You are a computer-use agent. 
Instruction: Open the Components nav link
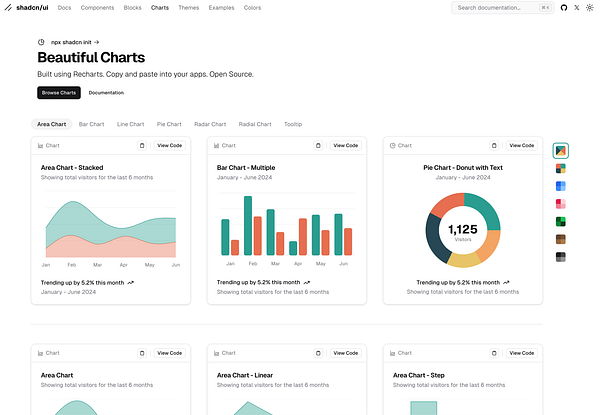pyautogui.click(x=97, y=8)
